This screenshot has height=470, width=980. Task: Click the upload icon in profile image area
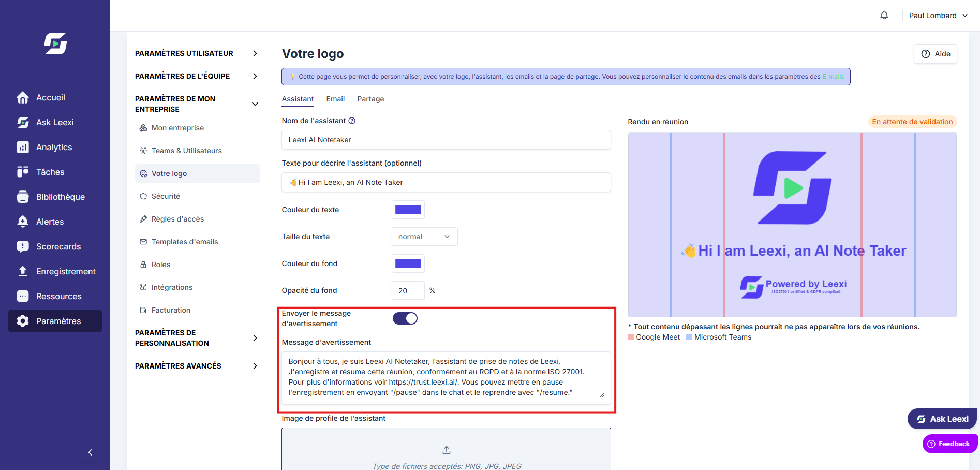click(x=447, y=450)
